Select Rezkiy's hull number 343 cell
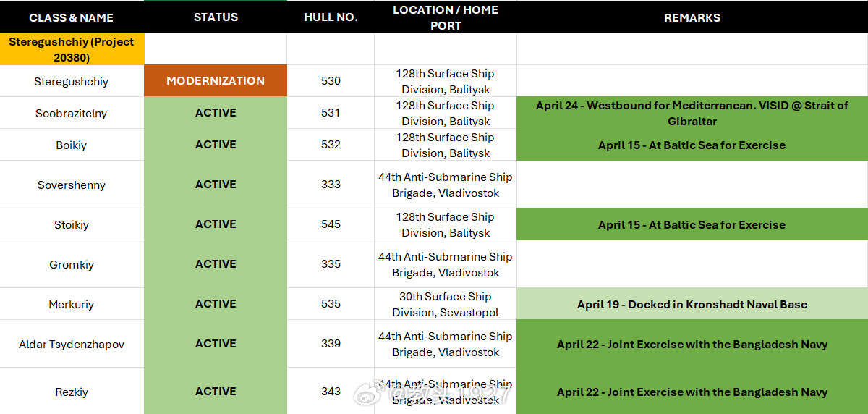The height and width of the screenshot is (414, 868). [x=331, y=392]
